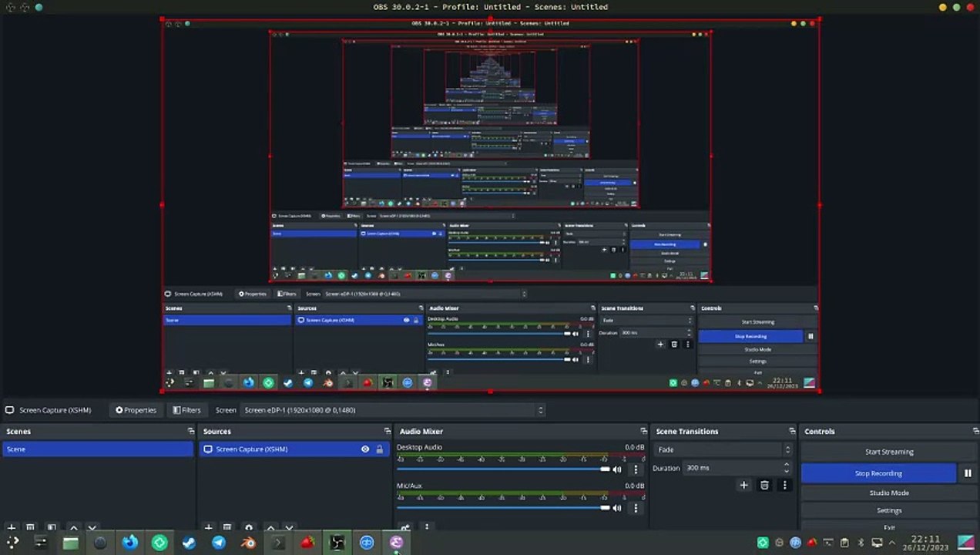Open source Filters button
Viewport: 980px width, 555px height.
[x=187, y=410]
